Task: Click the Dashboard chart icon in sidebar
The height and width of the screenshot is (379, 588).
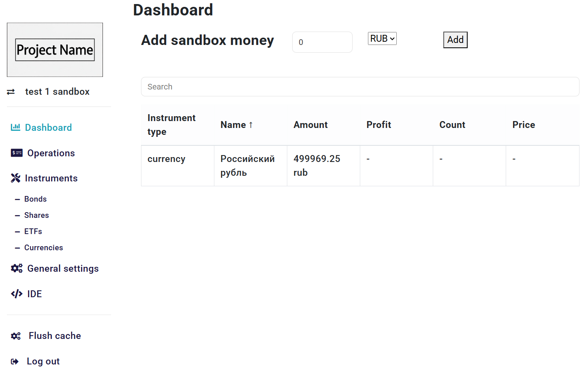Action: pyautogui.click(x=15, y=127)
